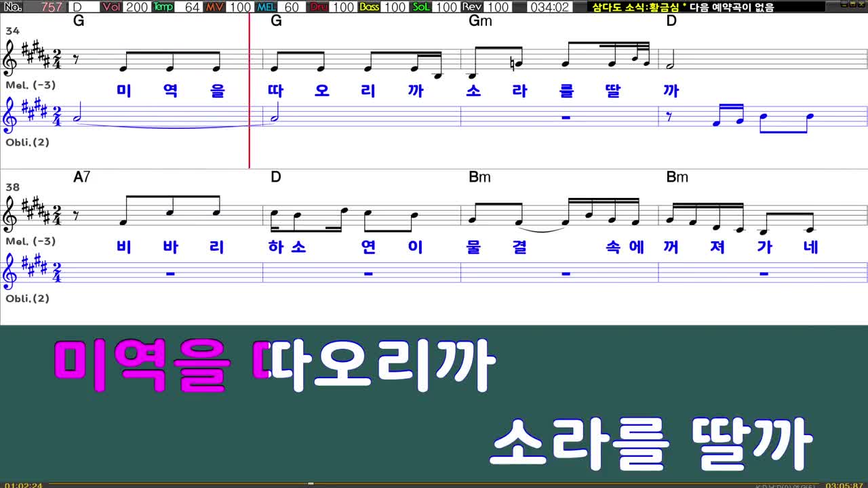868x488 pixels.
Task: Click the blue eighth rest in the Obli. staff under the D chord
Action: pos(669,117)
